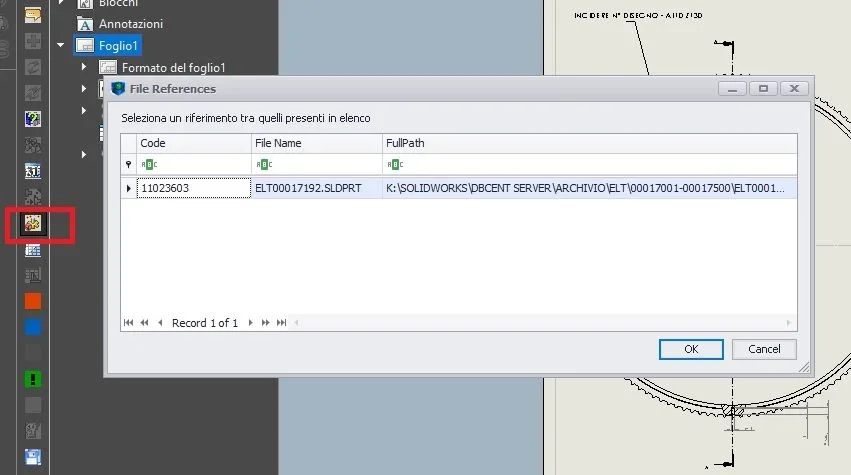Select the cell containing 11023603
The image size is (851, 475).
click(194, 188)
